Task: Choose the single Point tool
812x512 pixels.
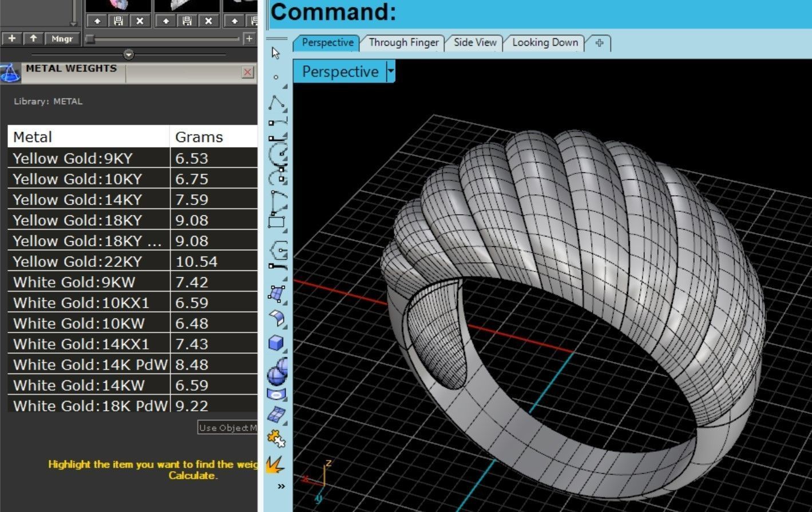Action: 276,77
